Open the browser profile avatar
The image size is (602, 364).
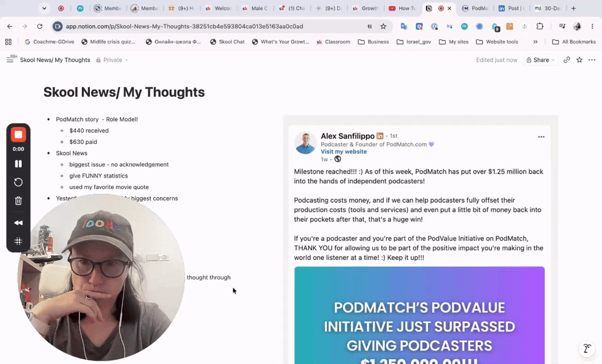(x=577, y=26)
